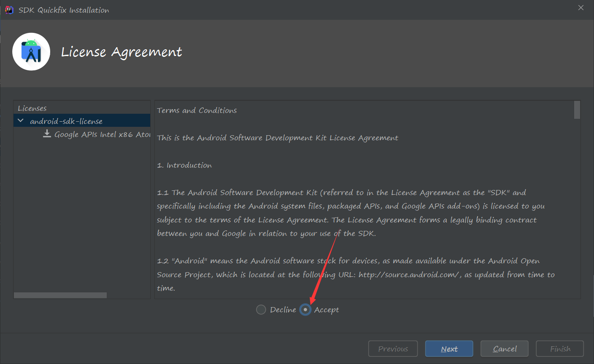Image resolution: width=594 pixels, height=364 pixels.
Task: Select the Accept radio button
Action: (x=305, y=310)
